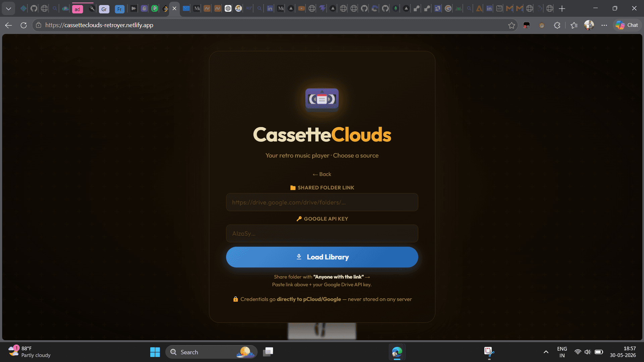Open the Favorites list icon
The image size is (644, 362).
(574, 25)
